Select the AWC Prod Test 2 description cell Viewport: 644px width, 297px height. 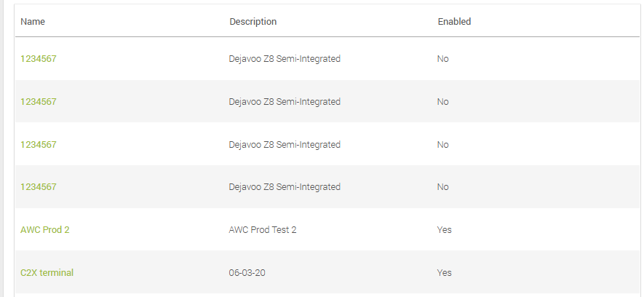point(263,229)
